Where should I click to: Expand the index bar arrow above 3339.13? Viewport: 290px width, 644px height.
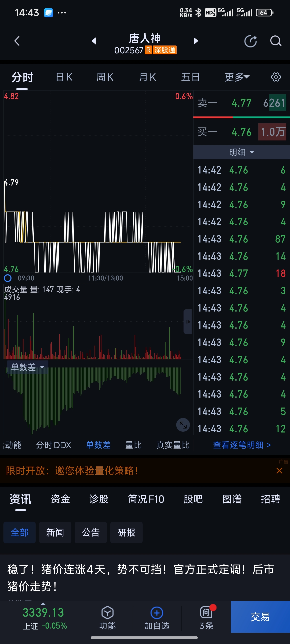point(43,604)
